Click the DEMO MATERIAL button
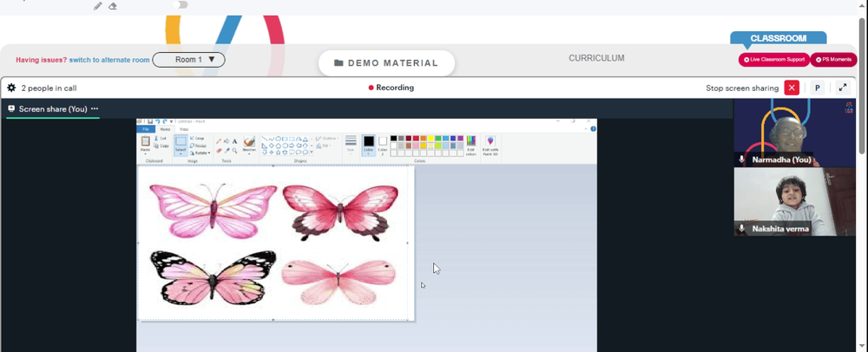 click(386, 63)
